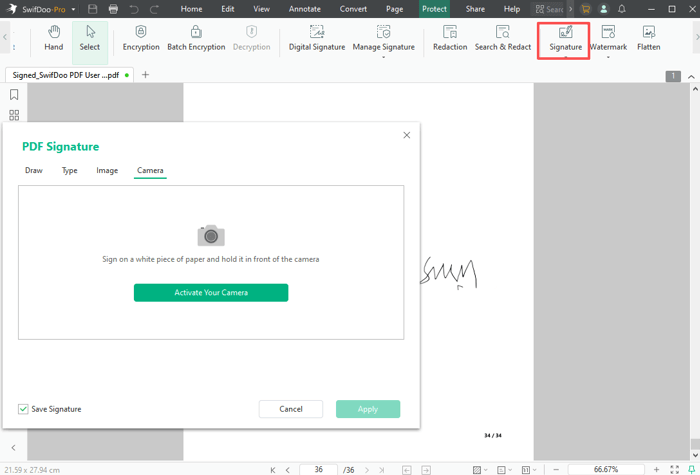Screen dimensions: 700x475
Task: Open the View menu tab
Action: (x=261, y=9)
